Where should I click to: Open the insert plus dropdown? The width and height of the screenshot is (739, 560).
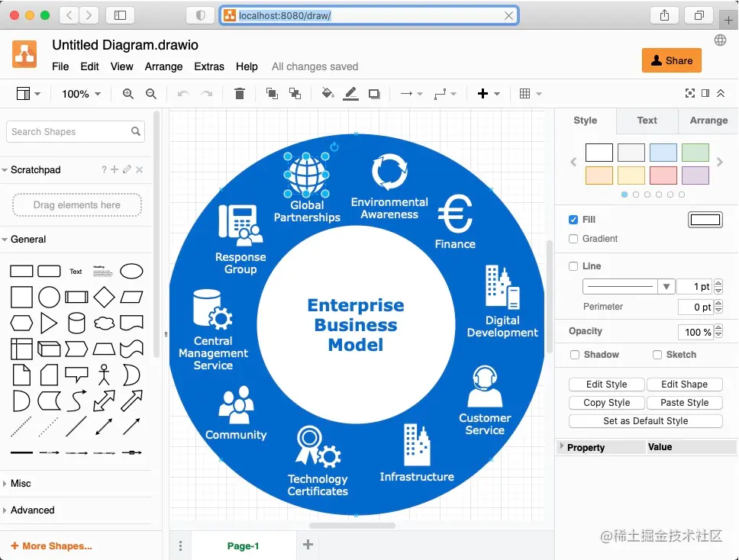click(x=489, y=94)
